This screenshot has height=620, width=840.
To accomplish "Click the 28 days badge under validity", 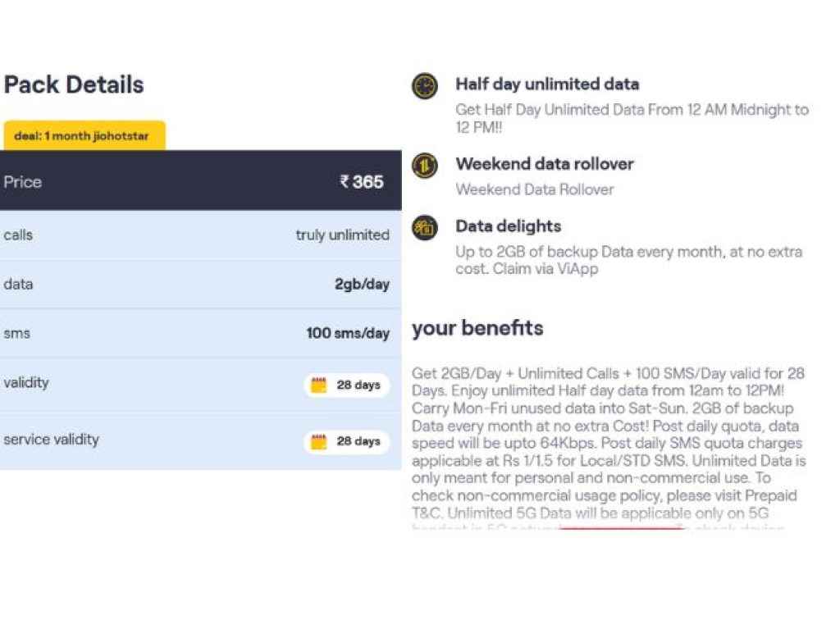I will 346,385.
